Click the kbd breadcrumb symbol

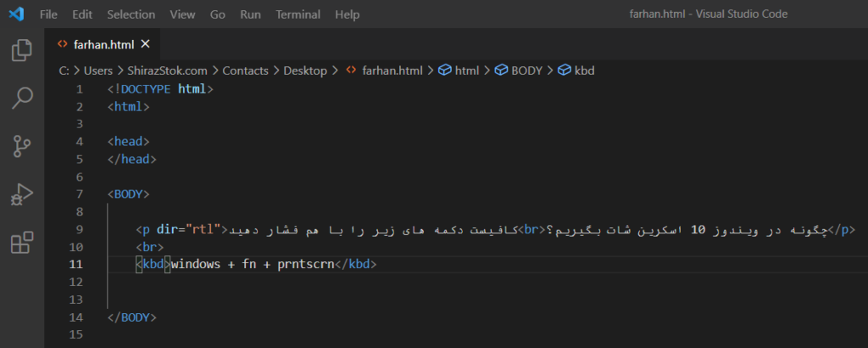pyautogui.click(x=584, y=70)
